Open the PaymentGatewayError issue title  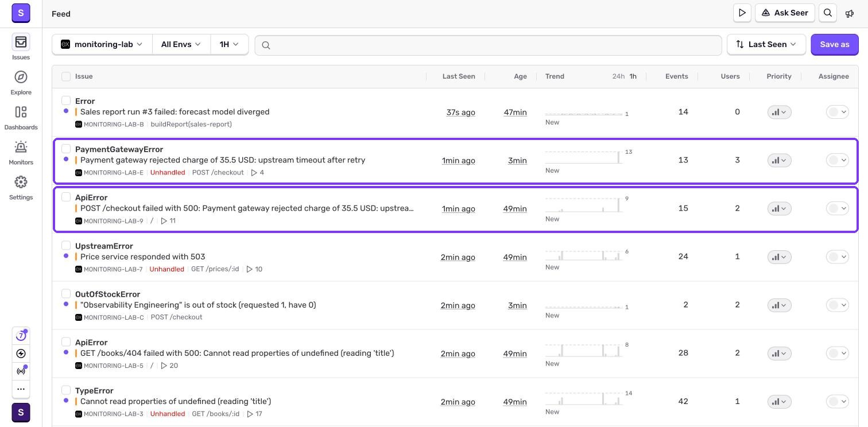pos(119,149)
